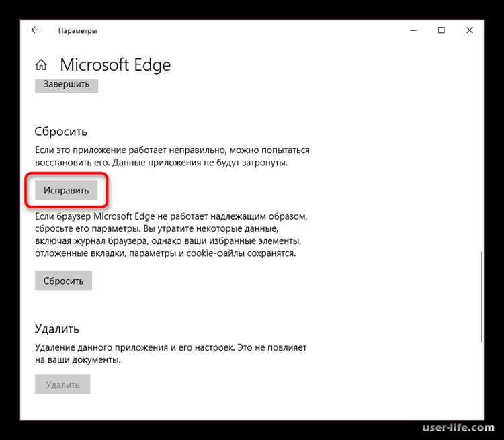Click the vertical scrollbar thumb
This screenshot has height=440, width=504.
(x=482, y=296)
